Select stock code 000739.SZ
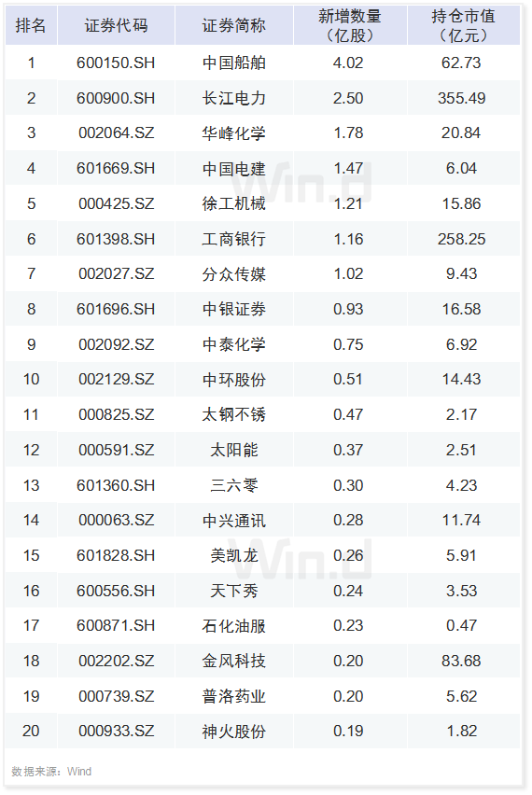532x795 pixels. click(116, 697)
